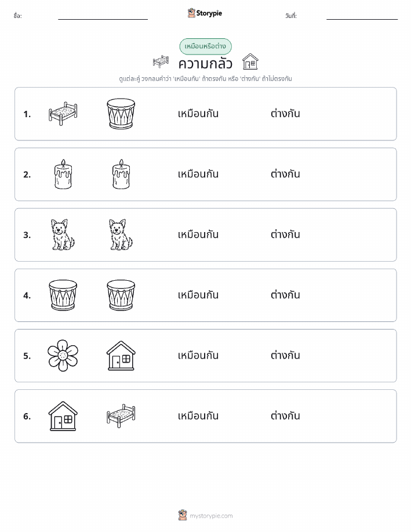Screen dimensions: 411x532
Task: Click the Storypie logo at top
Action: 205,13
